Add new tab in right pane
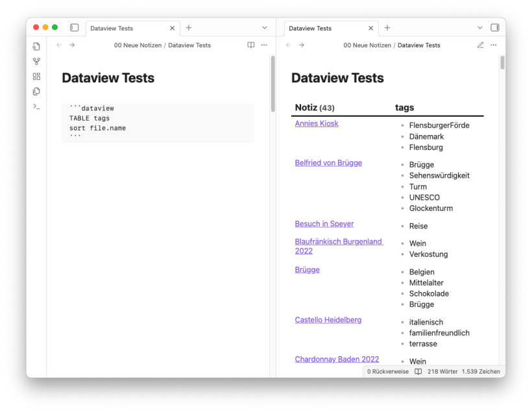The height and width of the screenshot is (412, 532). tap(387, 28)
